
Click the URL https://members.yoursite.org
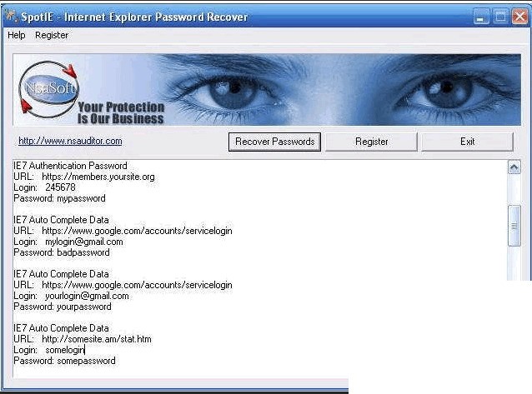pyautogui.click(x=98, y=177)
